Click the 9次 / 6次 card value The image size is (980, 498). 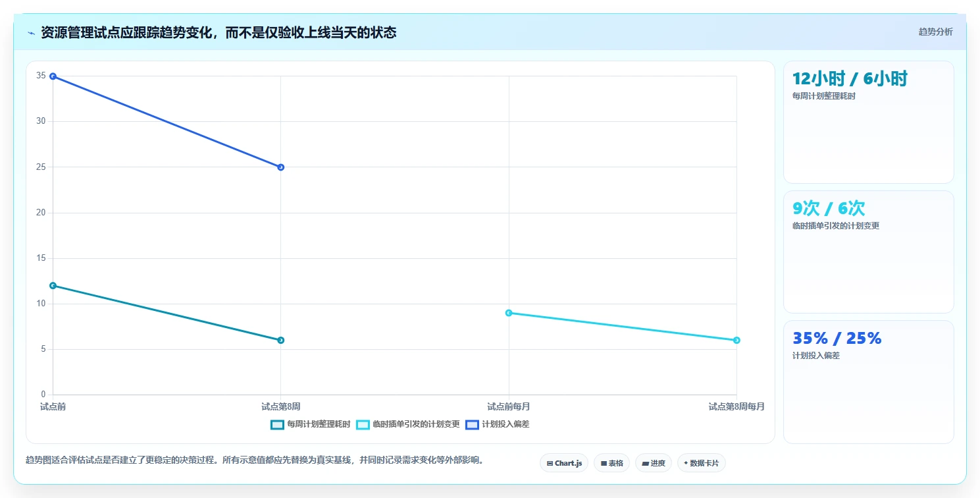pyautogui.click(x=829, y=209)
